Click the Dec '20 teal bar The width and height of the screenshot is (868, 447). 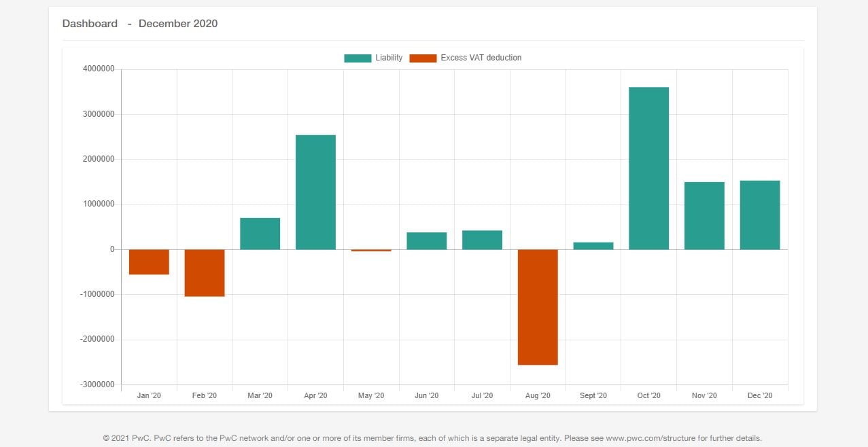click(760, 215)
